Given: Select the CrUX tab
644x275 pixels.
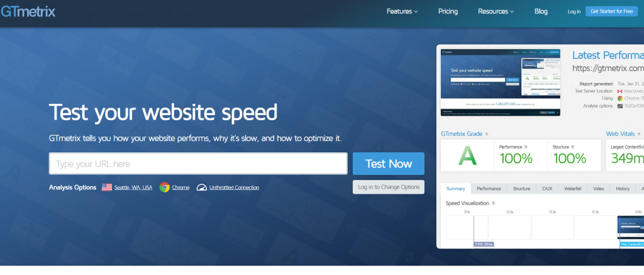Looking at the screenshot, I should 547,188.
